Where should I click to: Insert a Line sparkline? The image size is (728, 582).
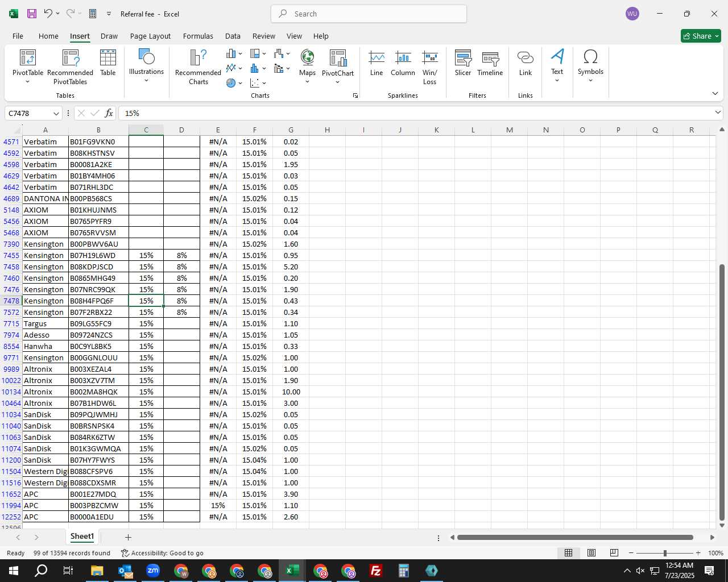377,63
